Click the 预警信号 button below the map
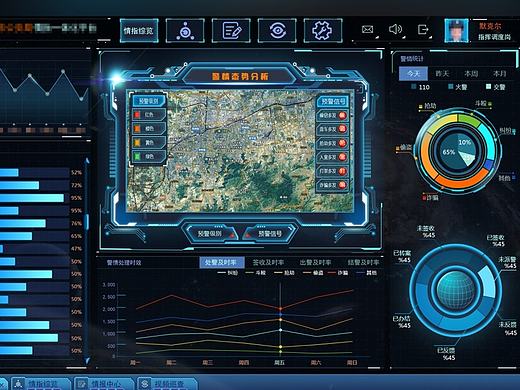The width and height of the screenshot is (520, 390). 270,233
